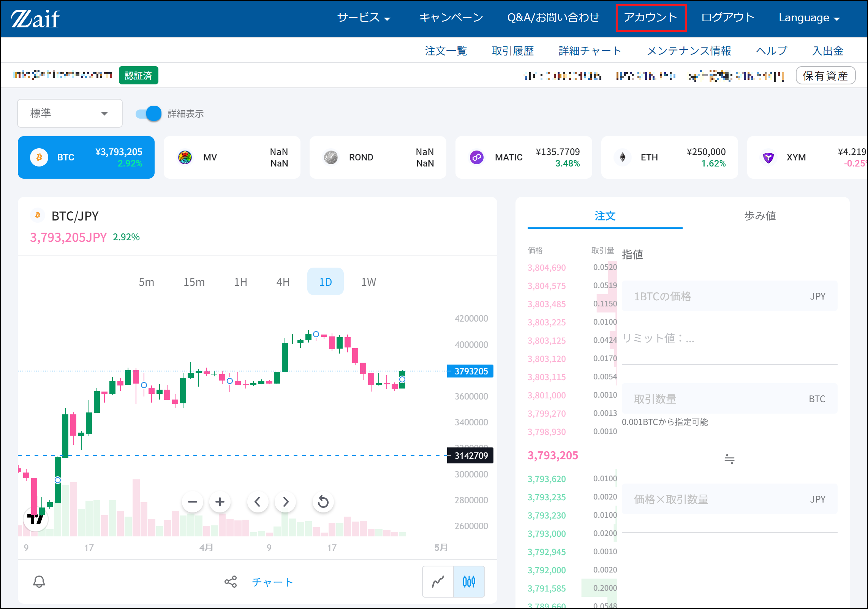
Task: Click bid price 3,793,620 in order book
Action: tap(547, 479)
